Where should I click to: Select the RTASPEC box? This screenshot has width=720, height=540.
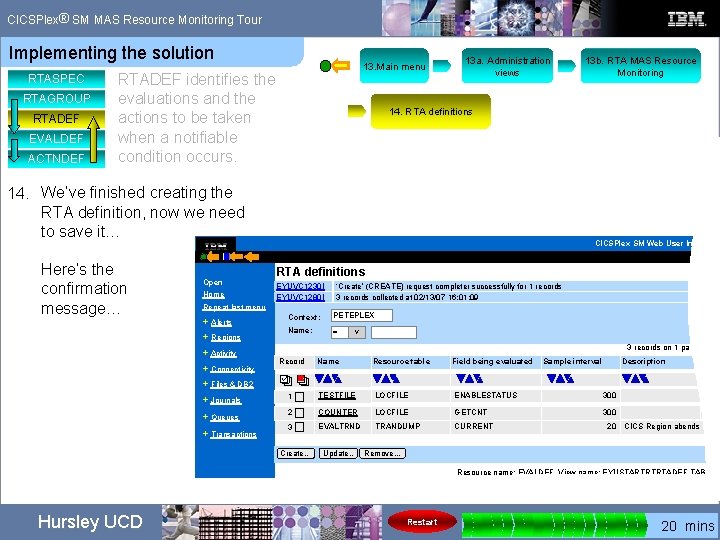tap(56, 79)
